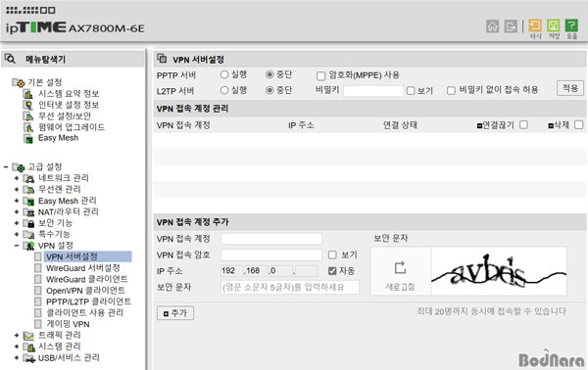The image size is (588, 370).
Task: Check the 삭제 header checkbox
Action: tap(579, 124)
